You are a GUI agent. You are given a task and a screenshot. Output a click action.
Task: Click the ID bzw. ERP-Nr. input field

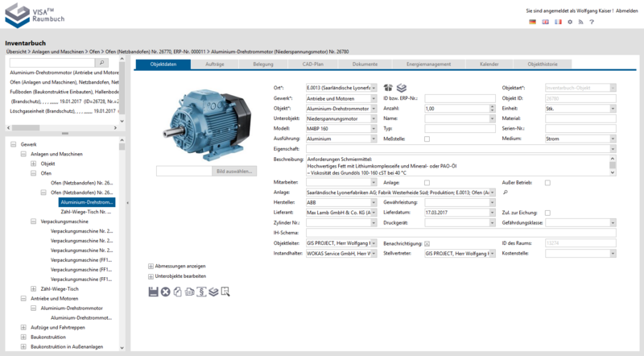click(460, 98)
